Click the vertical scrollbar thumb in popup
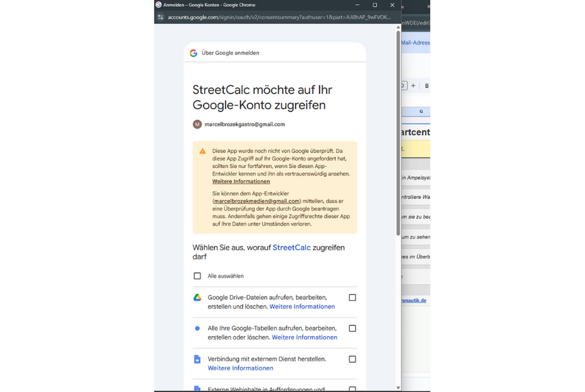This screenshot has width=585, height=392. pos(398,133)
